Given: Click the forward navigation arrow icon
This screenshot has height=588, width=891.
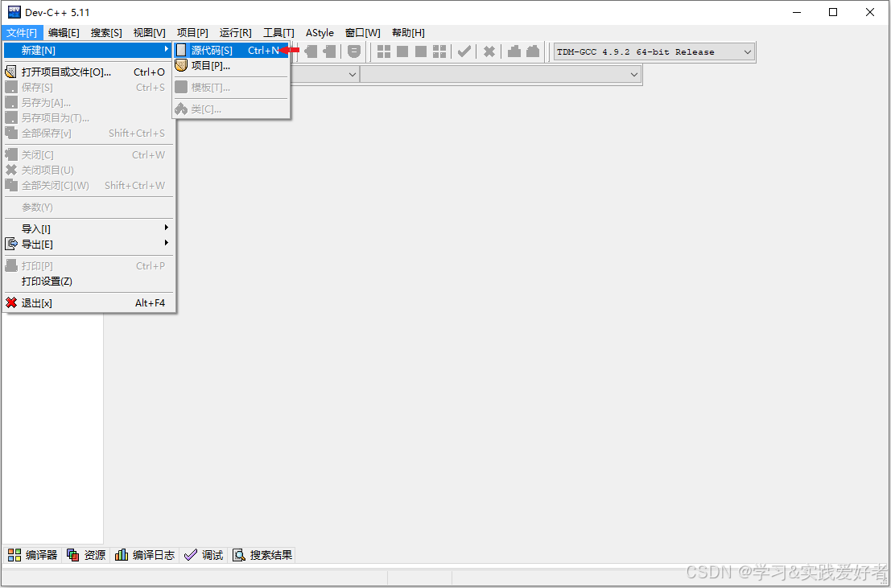Looking at the screenshot, I should 329,51.
